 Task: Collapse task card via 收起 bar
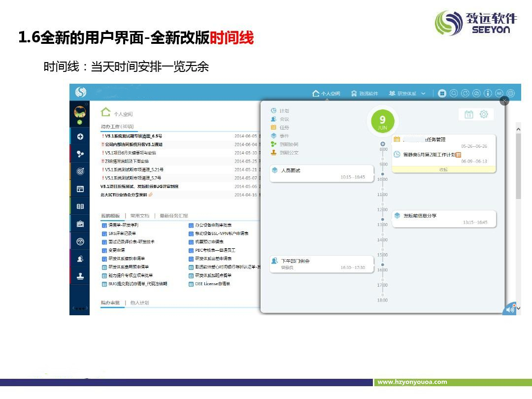(x=443, y=169)
